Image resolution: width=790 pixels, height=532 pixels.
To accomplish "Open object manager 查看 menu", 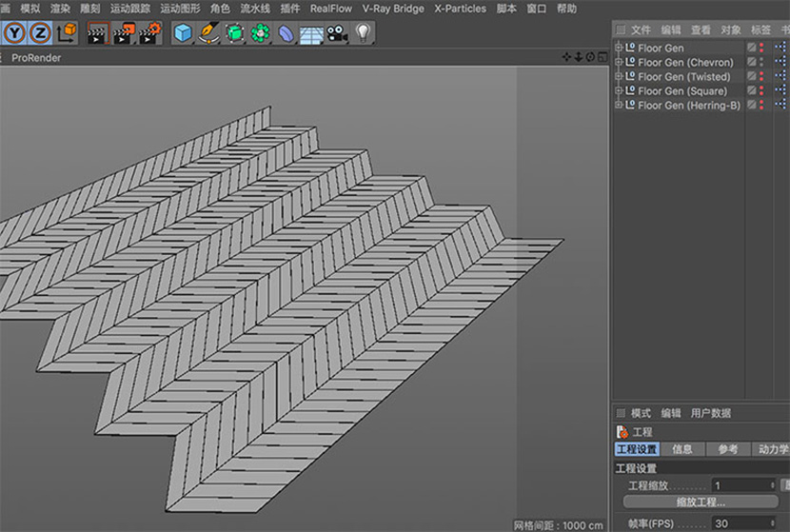I will tap(701, 30).
